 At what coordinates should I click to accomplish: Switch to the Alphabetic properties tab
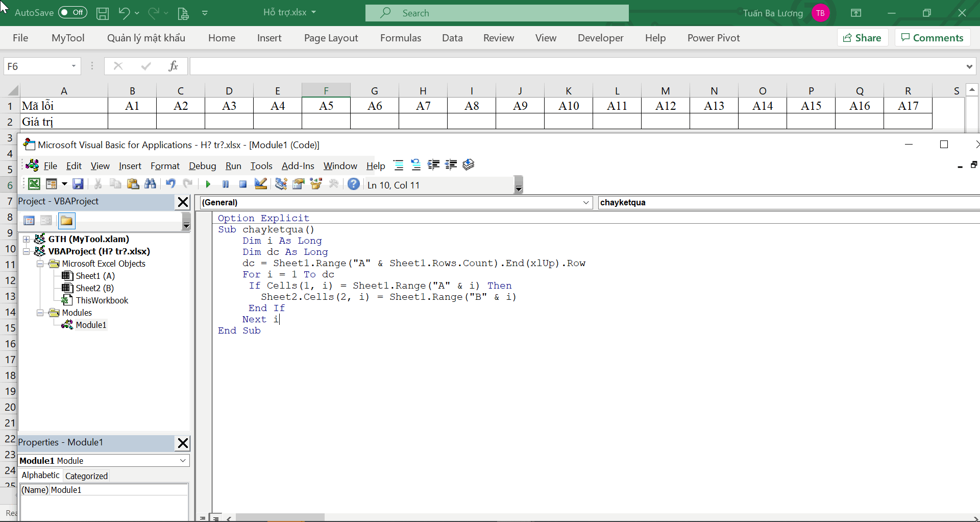(x=41, y=476)
